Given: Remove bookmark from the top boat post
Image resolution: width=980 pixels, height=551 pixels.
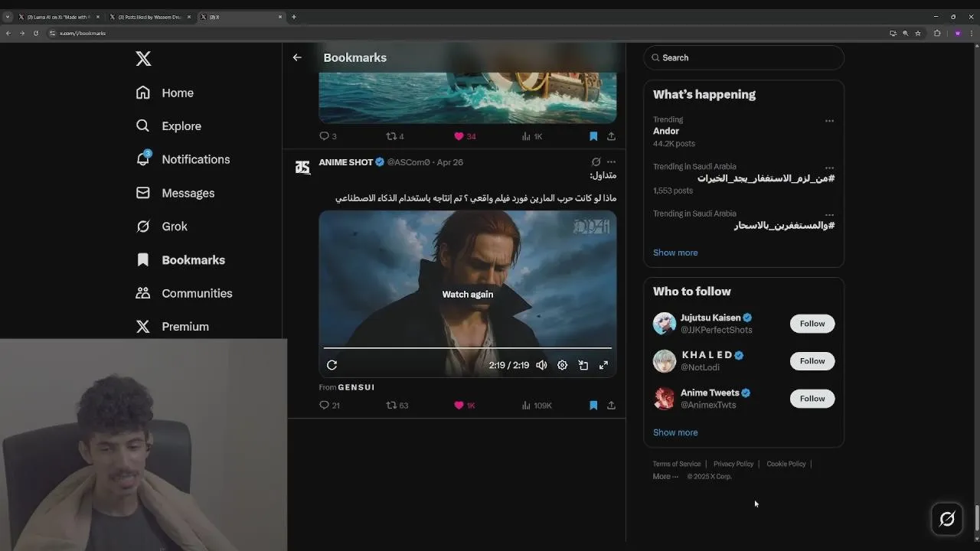Looking at the screenshot, I should click(593, 136).
